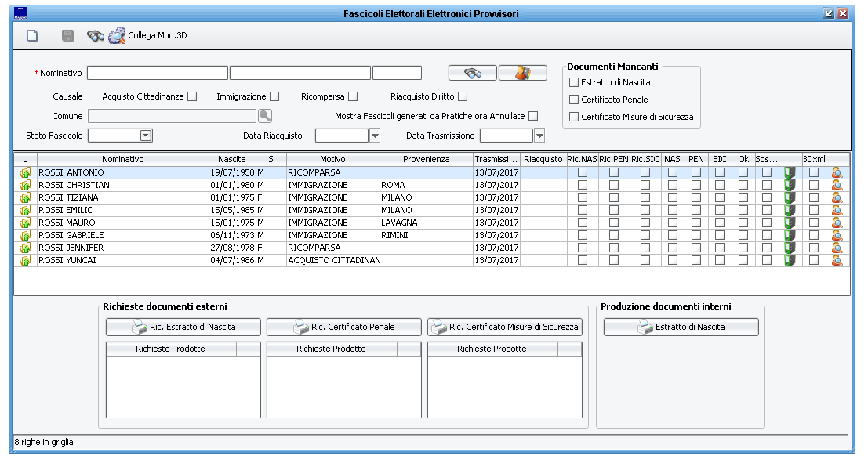The width and height of the screenshot is (868, 467).
Task: Expand the Data Riacquisto date dropdown
Action: coord(374,136)
